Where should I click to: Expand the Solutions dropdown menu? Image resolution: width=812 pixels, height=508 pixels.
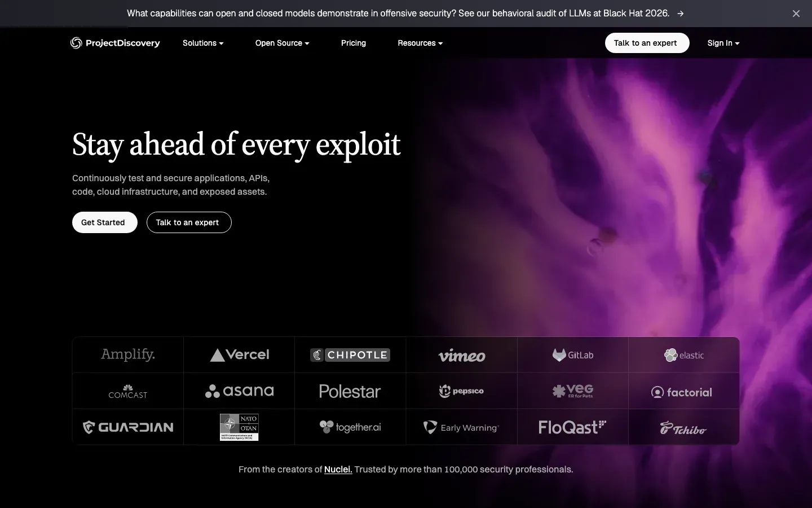(x=203, y=43)
